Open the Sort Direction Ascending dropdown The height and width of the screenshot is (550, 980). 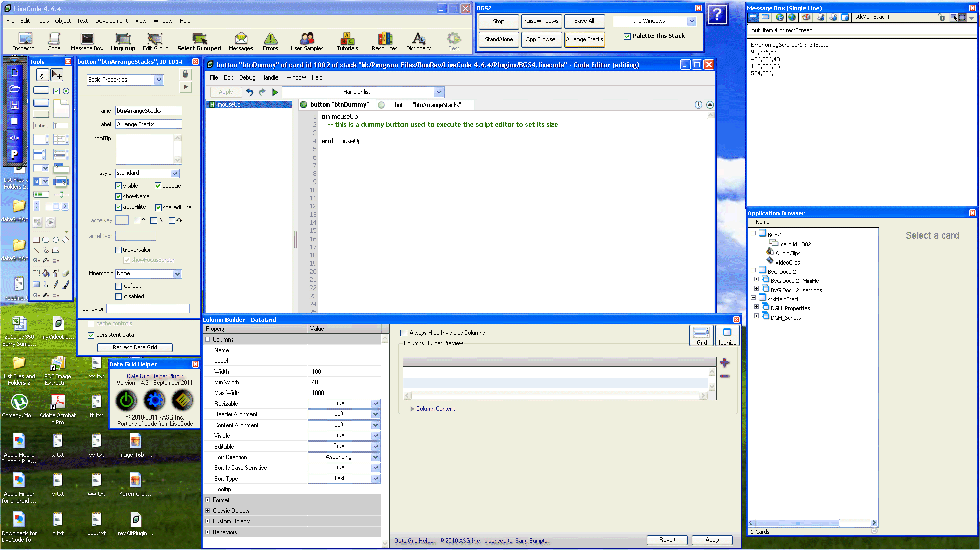pyautogui.click(x=343, y=457)
